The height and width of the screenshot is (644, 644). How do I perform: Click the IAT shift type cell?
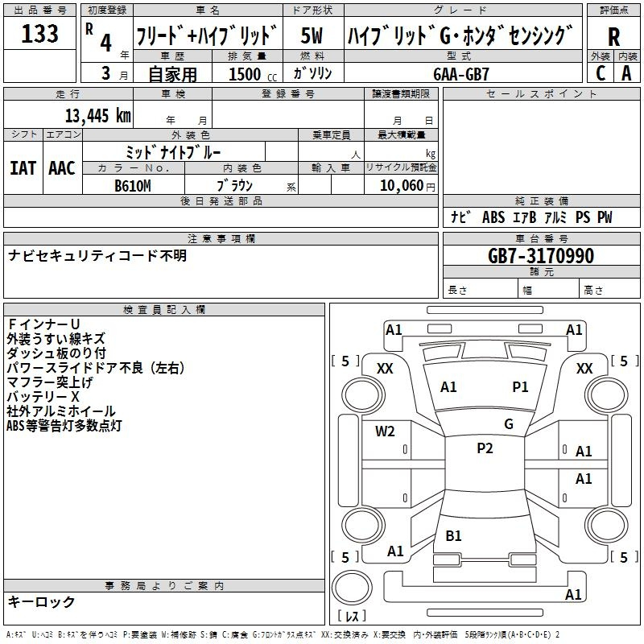23,168
